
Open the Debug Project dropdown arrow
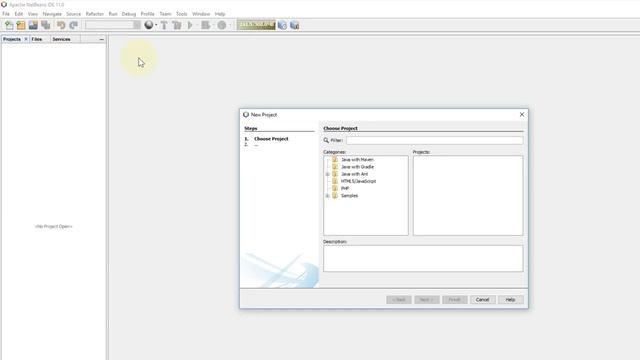click(x=213, y=25)
